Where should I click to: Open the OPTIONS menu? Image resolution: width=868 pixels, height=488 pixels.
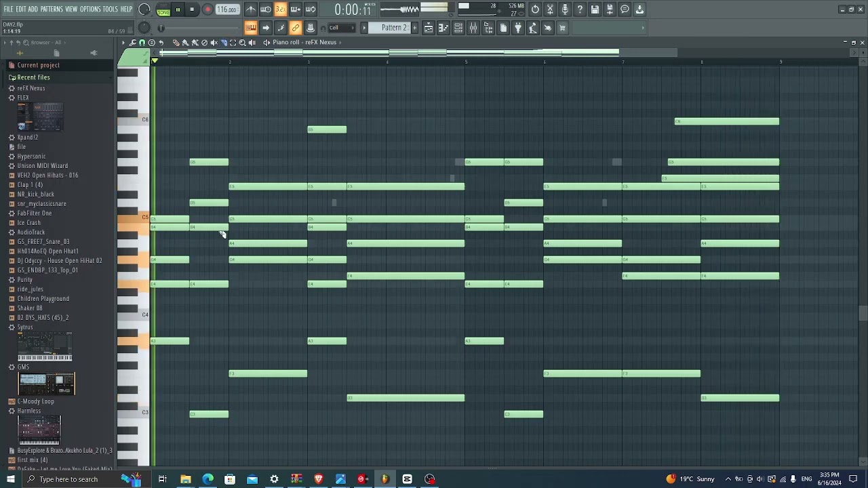pos(90,9)
